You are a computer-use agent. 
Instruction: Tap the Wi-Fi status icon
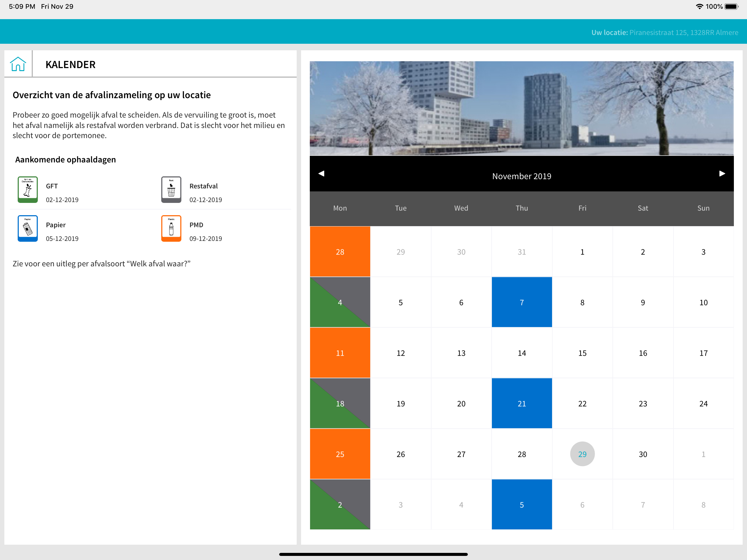click(x=699, y=6)
